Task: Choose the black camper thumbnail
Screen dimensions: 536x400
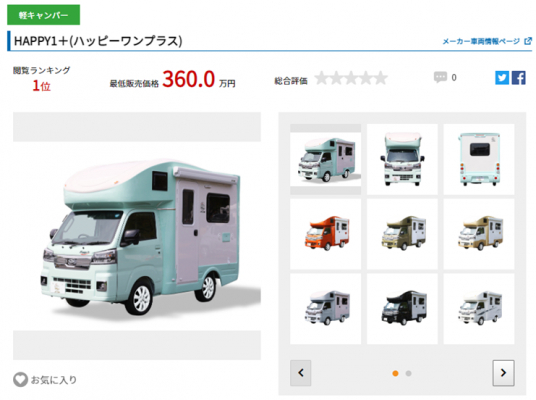Action: [402, 308]
